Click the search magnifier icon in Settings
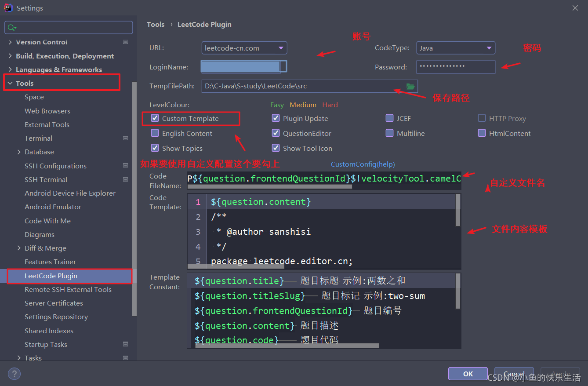The height and width of the screenshot is (386, 588). click(11, 28)
